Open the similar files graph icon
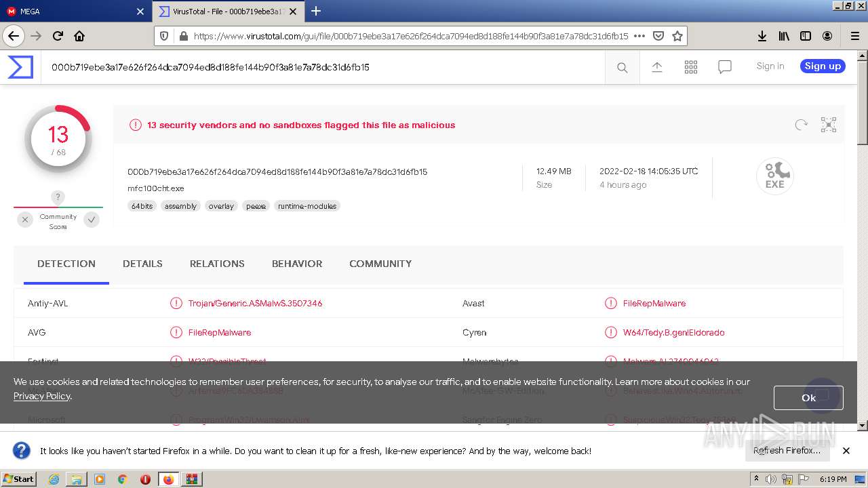The height and width of the screenshot is (488, 868). click(x=829, y=125)
